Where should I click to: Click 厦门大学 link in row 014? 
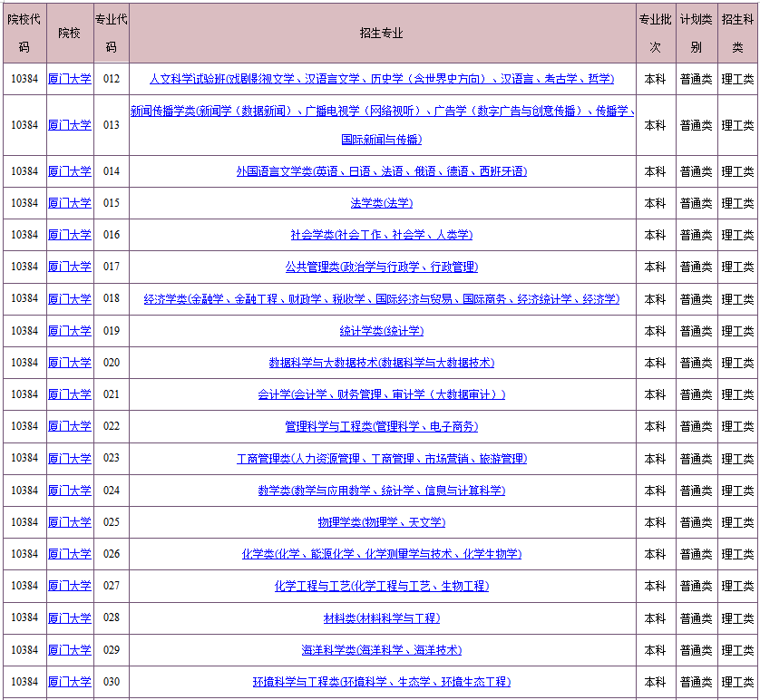pyautogui.click(x=70, y=171)
